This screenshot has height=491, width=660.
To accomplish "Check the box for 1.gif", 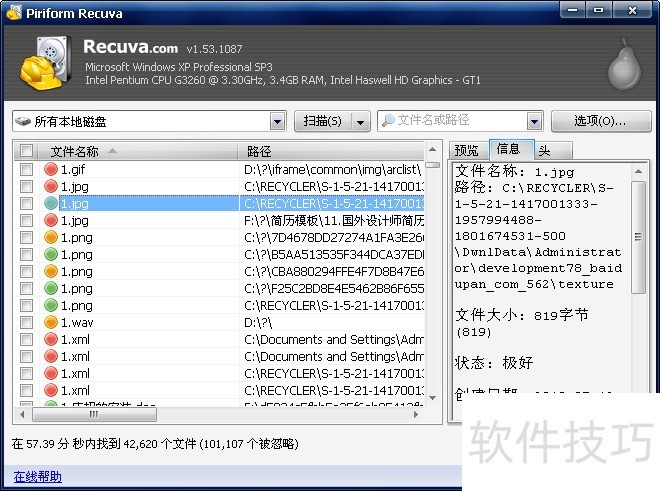I will [26, 169].
